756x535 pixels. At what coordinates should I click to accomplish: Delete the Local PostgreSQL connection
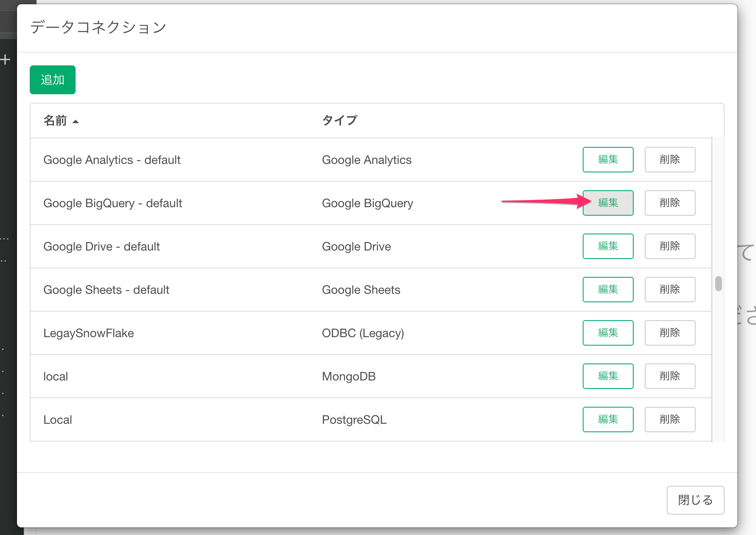pyautogui.click(x=670, y=420)
